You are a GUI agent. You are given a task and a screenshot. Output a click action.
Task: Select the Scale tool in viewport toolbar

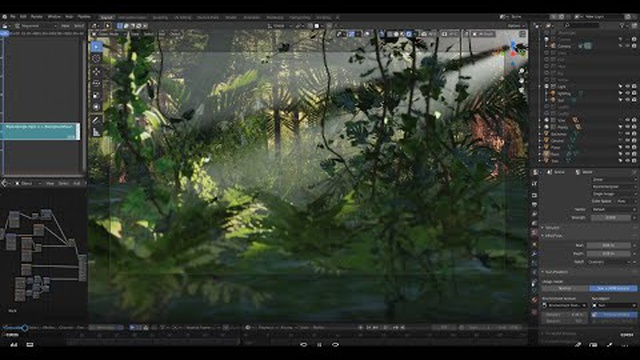(x=96, y=95)
